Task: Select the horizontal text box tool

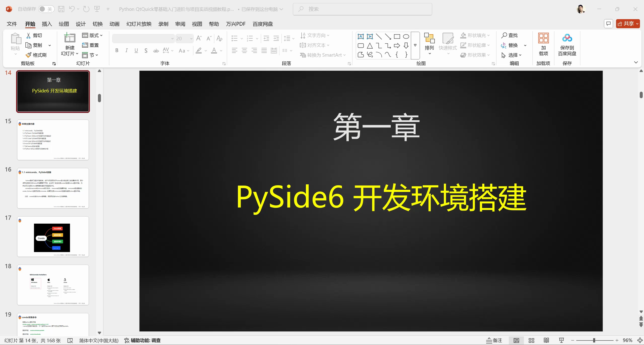Action: click(361, 36)
